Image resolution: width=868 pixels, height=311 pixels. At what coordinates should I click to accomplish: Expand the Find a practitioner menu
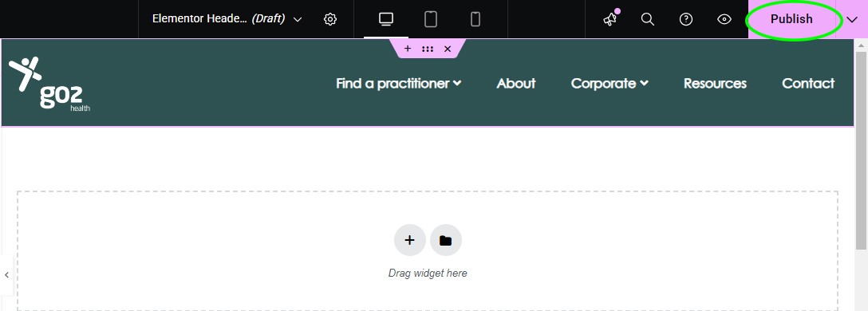(399, 84)
